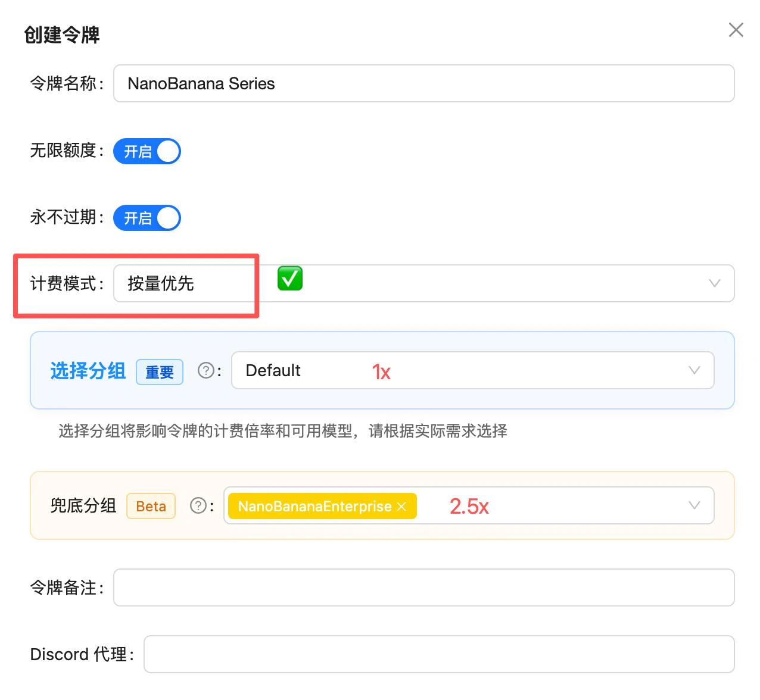The height and width of the screenshot is (700, 760).
Task: Click the Beta badge beside 兜底分组
Action: 151,506
